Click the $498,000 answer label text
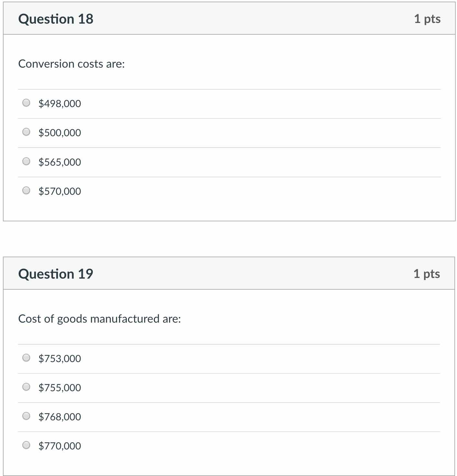This screenshot has height=476, width=457. [60, 104]
